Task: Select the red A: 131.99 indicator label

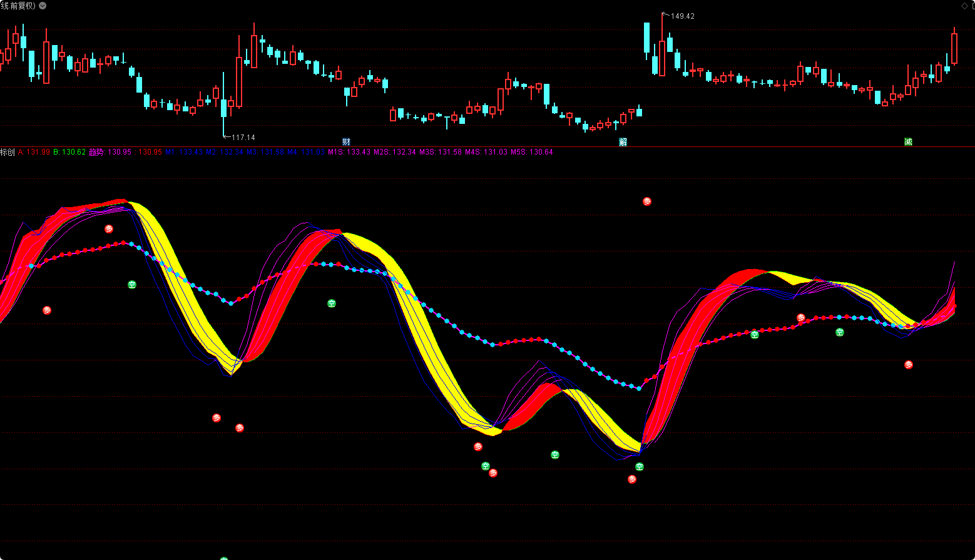Action: (x=34, y=152)
